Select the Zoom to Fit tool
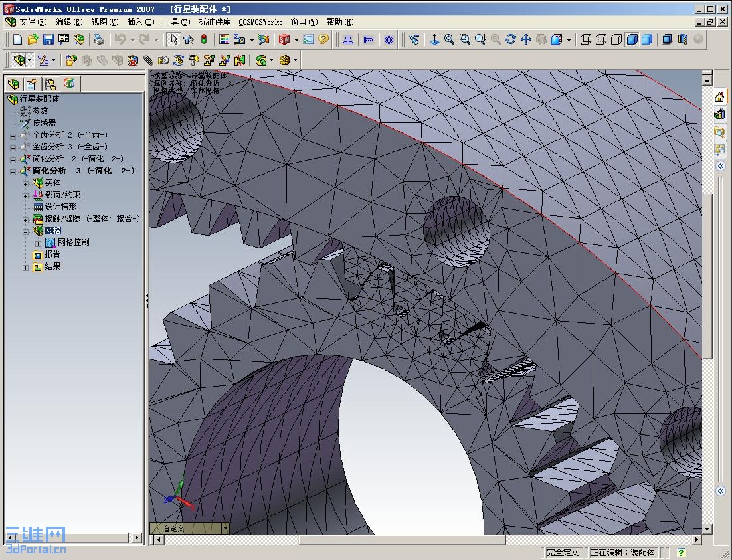 (x=450, y=40)
